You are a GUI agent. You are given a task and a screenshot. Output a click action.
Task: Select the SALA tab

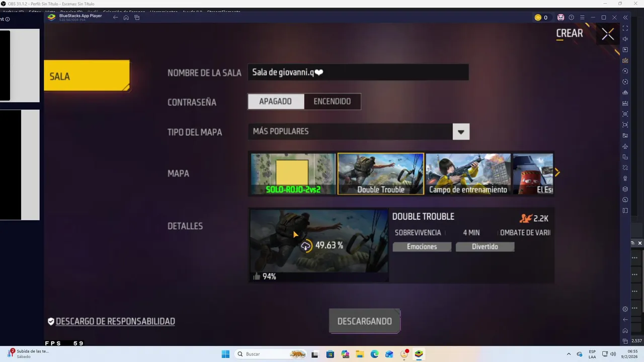87,76
